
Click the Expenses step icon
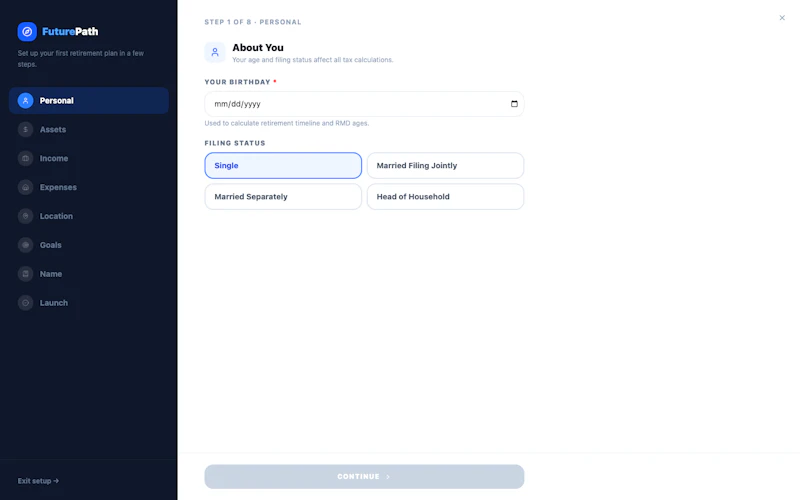[26, 187]
